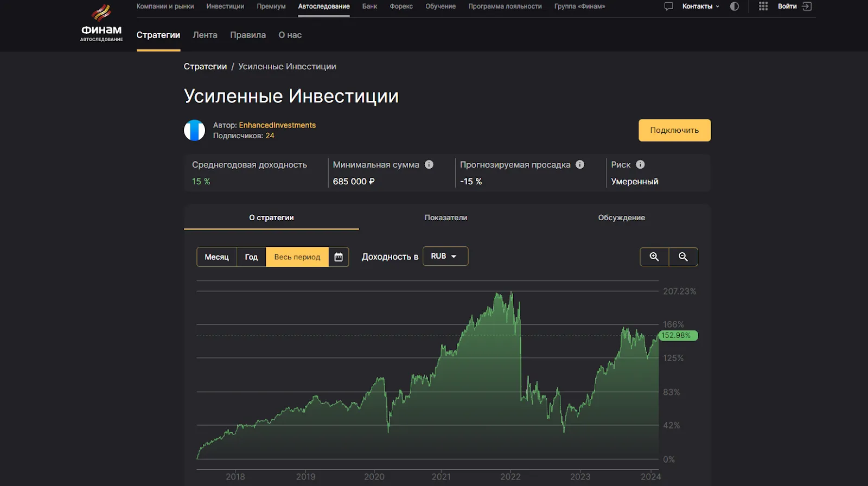Select the Весь период option
Viewport: 868px width, 486px height.
297,257
